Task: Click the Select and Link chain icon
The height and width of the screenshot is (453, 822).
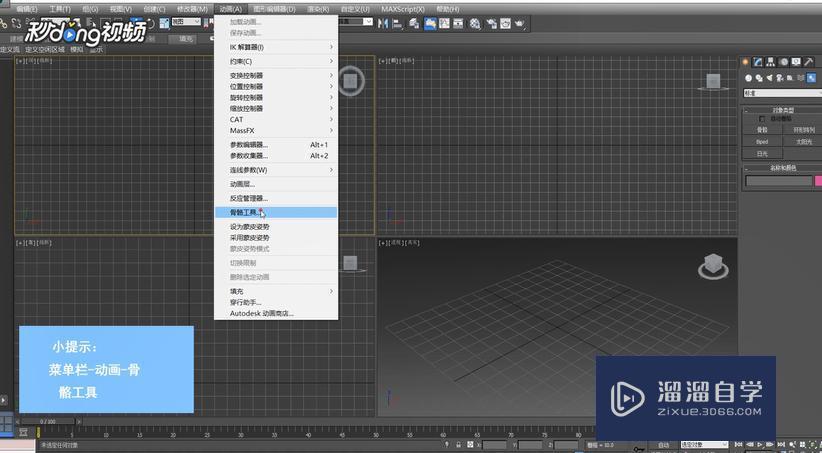Action: click(x=4, y=24)
